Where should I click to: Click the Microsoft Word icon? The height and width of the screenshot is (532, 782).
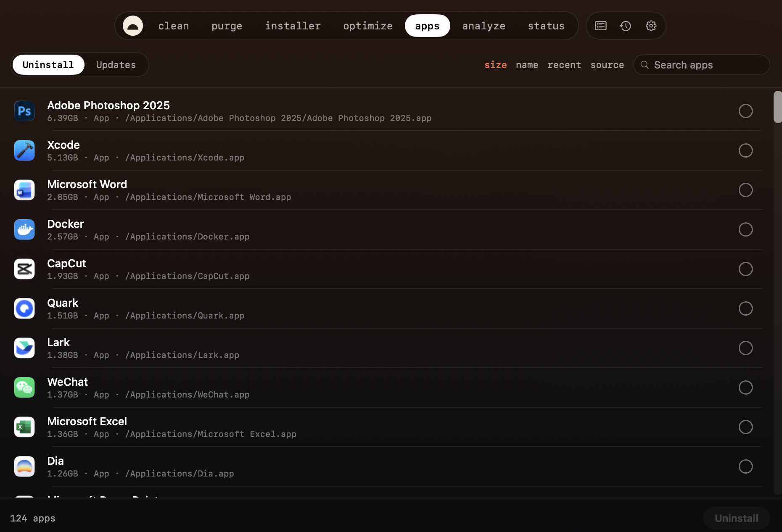[24, 190]
